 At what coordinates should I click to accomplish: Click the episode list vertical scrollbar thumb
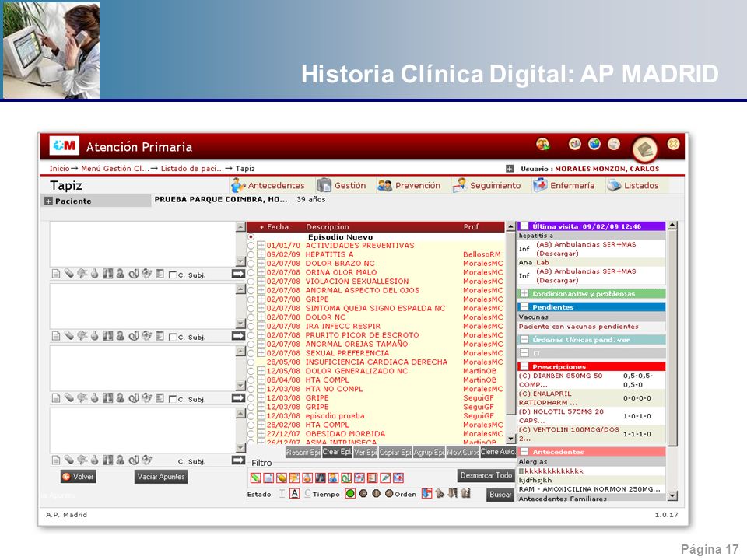pos(510,324)
